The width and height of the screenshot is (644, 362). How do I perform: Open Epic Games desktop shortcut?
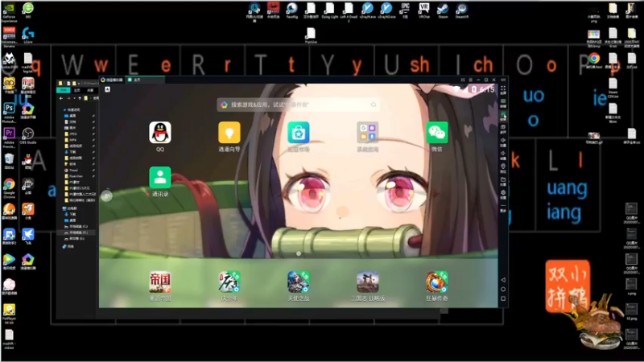click(406, 10)
